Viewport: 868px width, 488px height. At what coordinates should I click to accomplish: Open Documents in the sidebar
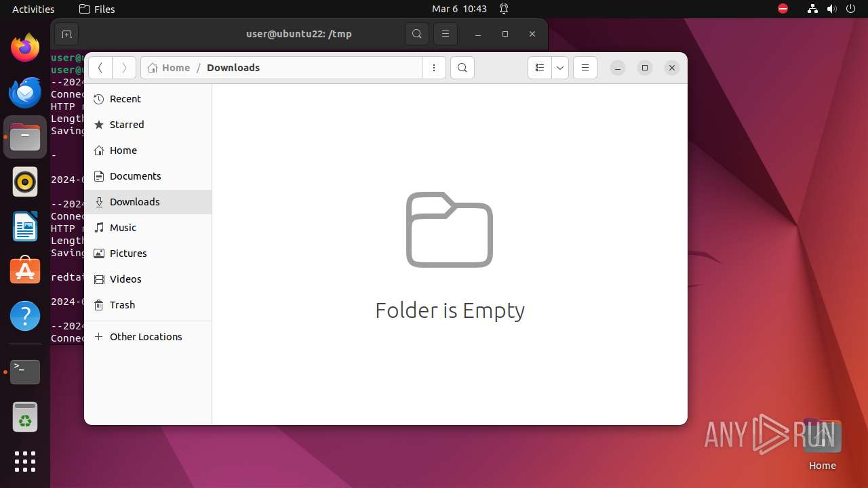(x=148, y=176)
